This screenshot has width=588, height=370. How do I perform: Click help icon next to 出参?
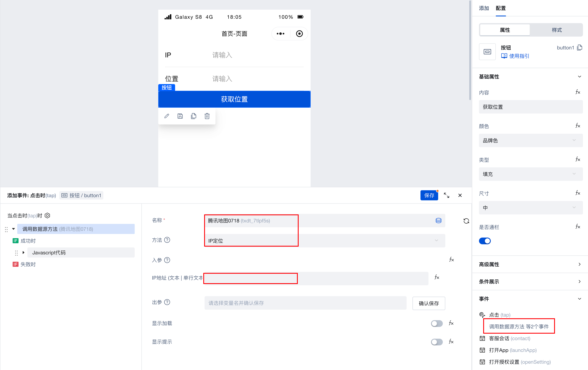coord(167,302)
